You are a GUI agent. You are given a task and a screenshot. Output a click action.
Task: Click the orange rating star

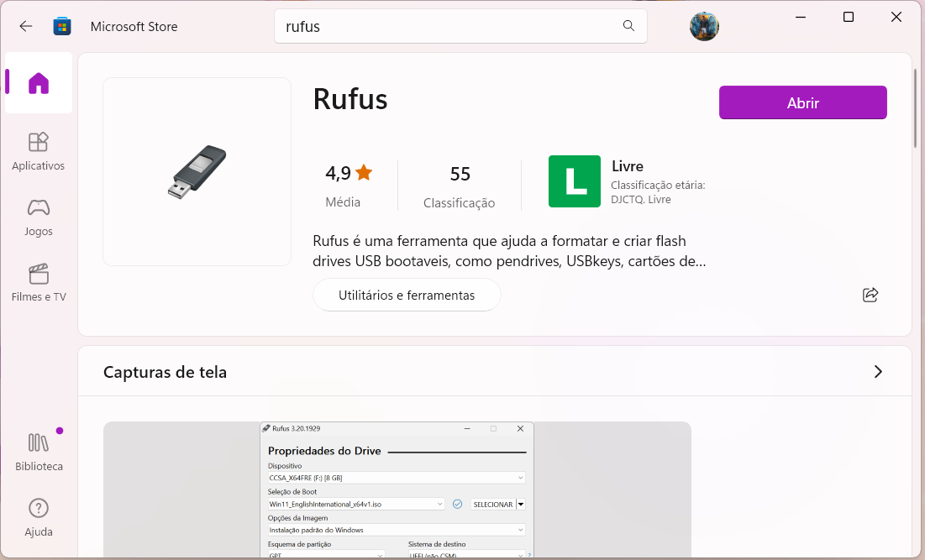click(x=364, y=173)
